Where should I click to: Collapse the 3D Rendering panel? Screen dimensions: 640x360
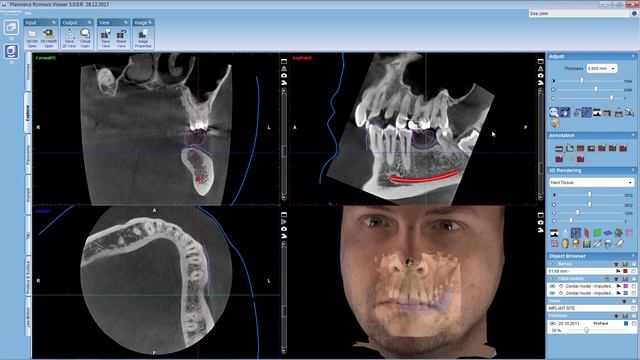(633, 170)
